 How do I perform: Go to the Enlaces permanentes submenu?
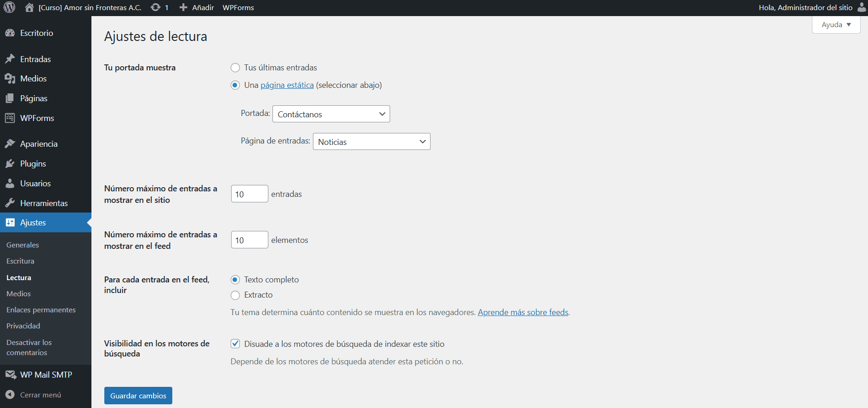(41, 310)
